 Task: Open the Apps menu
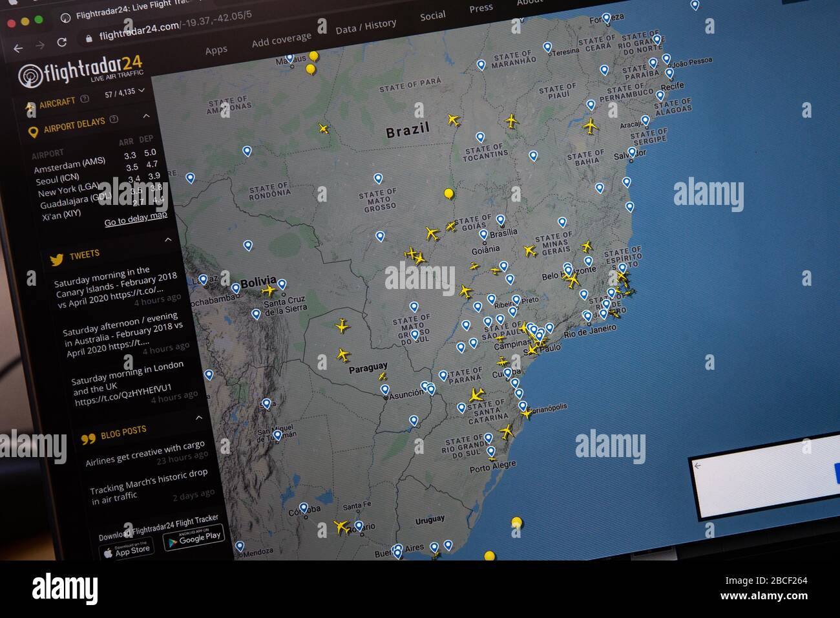216,50
